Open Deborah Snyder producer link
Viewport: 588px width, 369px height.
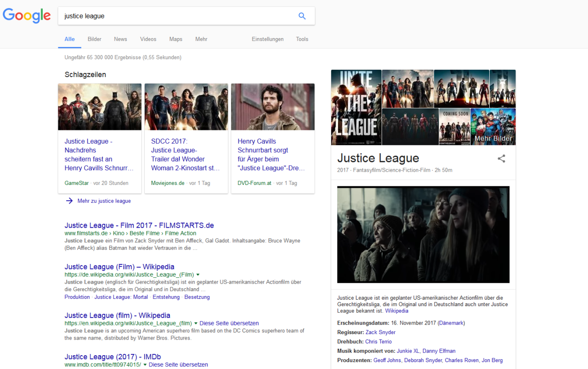tap(423, 360)
